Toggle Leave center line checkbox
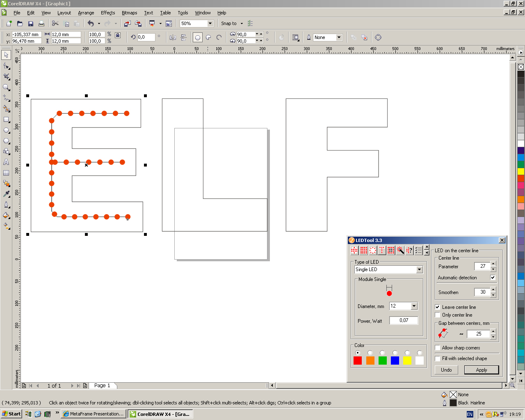This screenshot has width=525, height=420. (438, 307)
